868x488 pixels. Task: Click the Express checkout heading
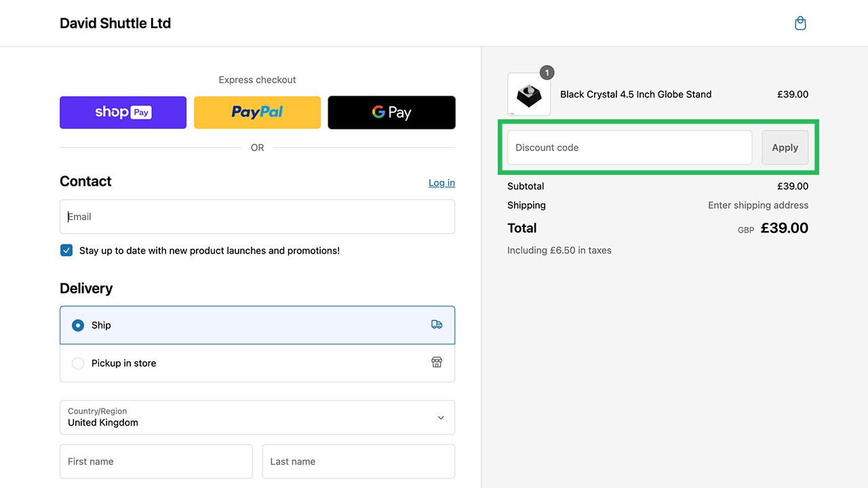257,79
